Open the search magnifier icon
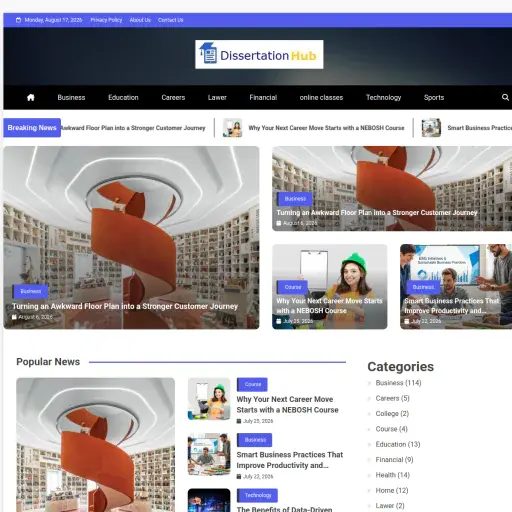This screenshot has width=512, height=512. [x=505, y=97]
